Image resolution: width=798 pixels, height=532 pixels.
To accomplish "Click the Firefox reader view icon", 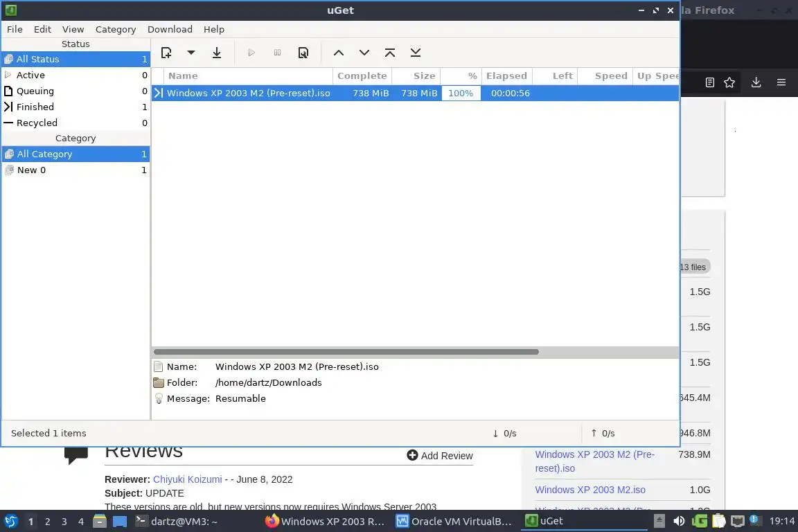I will (x=710, y=82).
